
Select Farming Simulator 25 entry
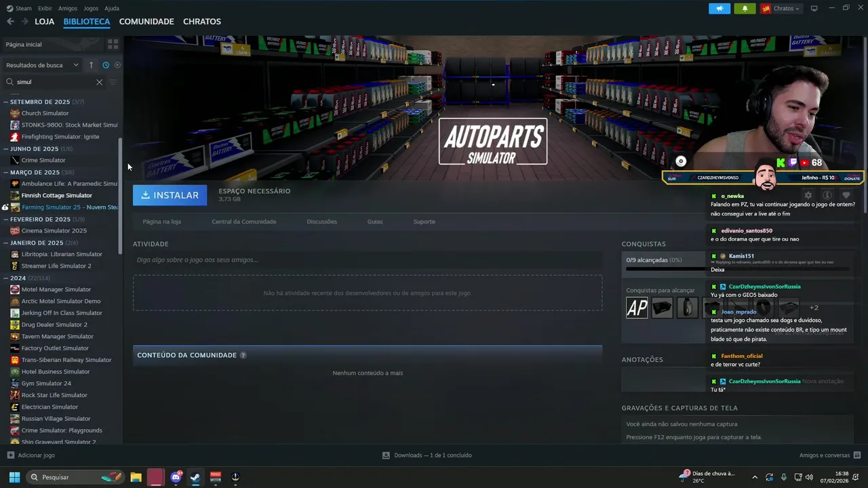point(64,207)
